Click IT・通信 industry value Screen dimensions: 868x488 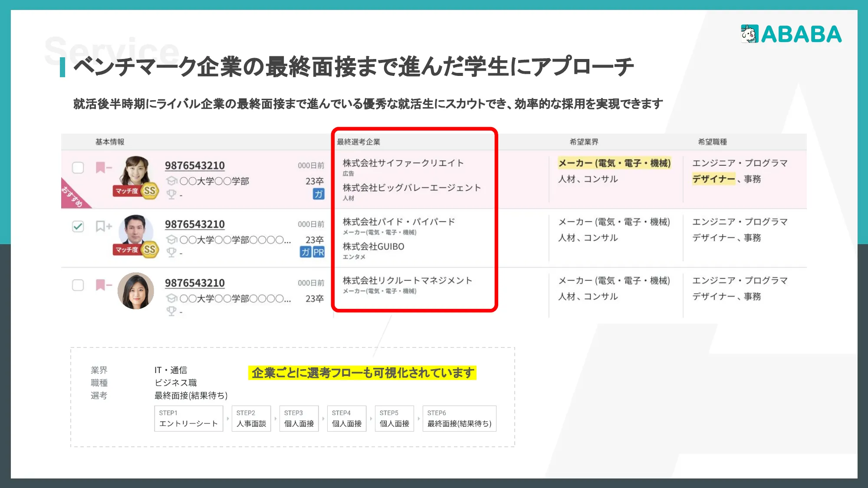pos(171,370)
